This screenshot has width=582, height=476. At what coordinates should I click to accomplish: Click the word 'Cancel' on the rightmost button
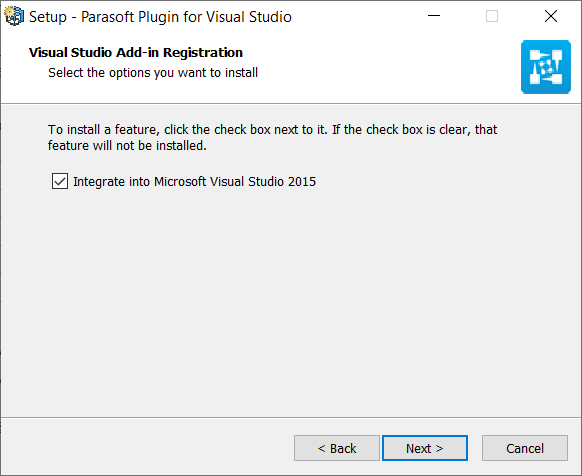[525, 449]
